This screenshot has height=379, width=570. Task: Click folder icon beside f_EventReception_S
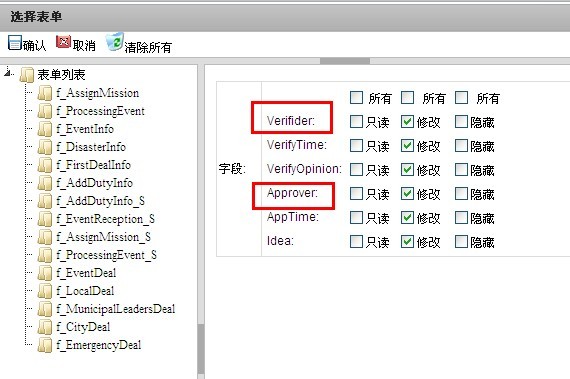(45, 219)
